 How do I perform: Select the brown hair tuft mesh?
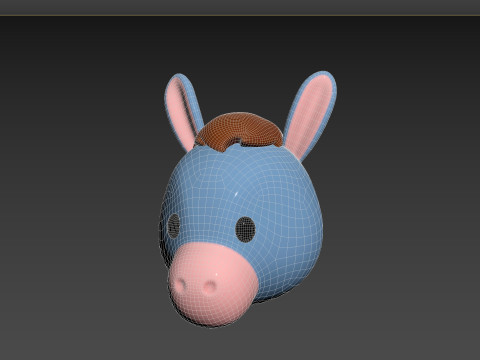click(239, 131)
